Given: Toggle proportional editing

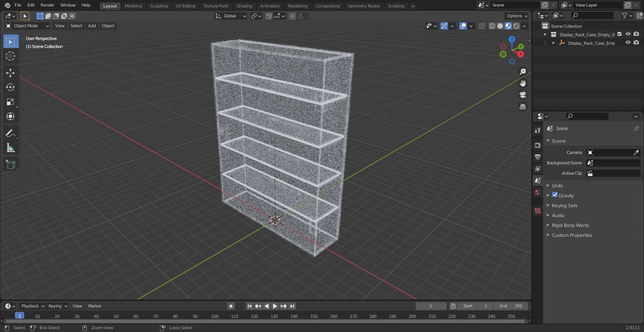Looking at the screenshot, I should pyautogui.click(x=292, y=16).
